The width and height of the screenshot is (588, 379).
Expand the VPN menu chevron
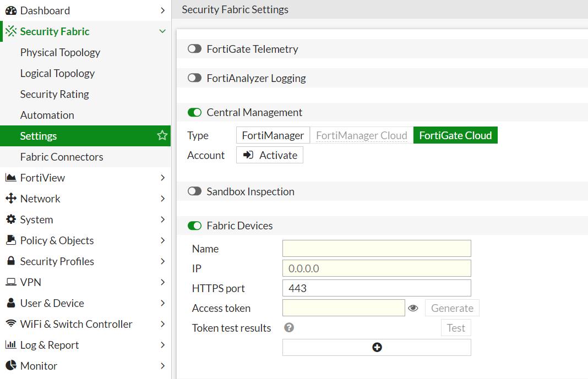162,282
